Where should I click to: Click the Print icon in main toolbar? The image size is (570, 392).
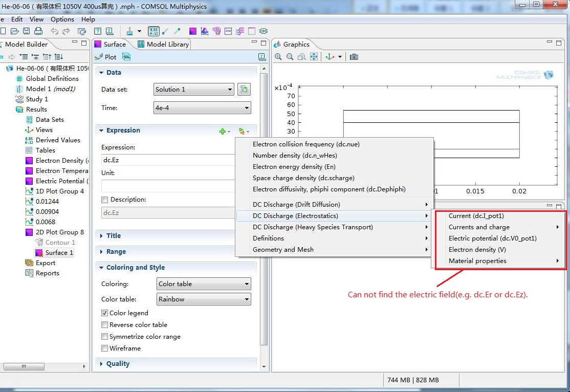(x=38, y=31)
